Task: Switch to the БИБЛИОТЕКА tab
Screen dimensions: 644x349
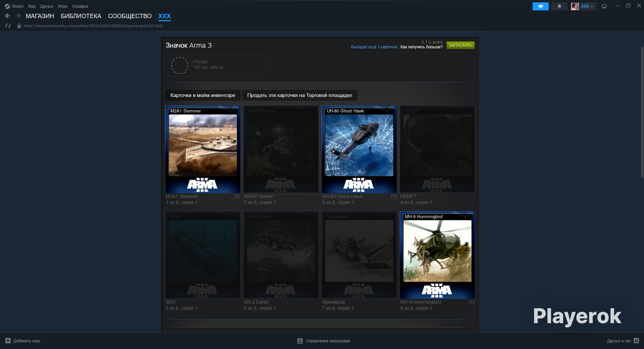Action: [x=81, y=16]
